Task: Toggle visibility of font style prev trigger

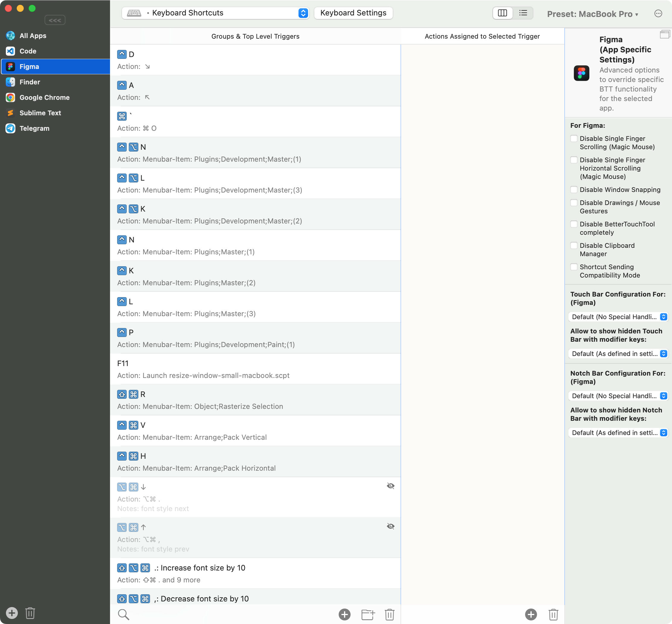Action: tap(391, 527)
